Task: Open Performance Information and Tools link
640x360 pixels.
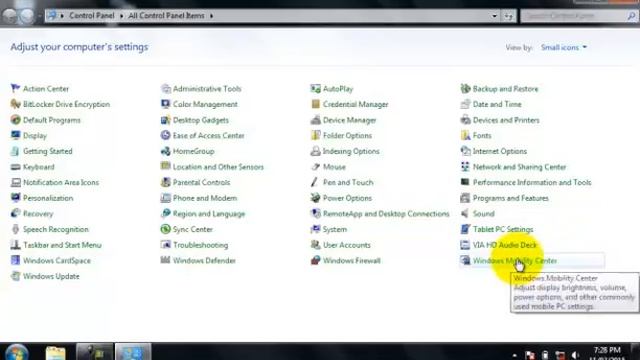Action: 532,182
